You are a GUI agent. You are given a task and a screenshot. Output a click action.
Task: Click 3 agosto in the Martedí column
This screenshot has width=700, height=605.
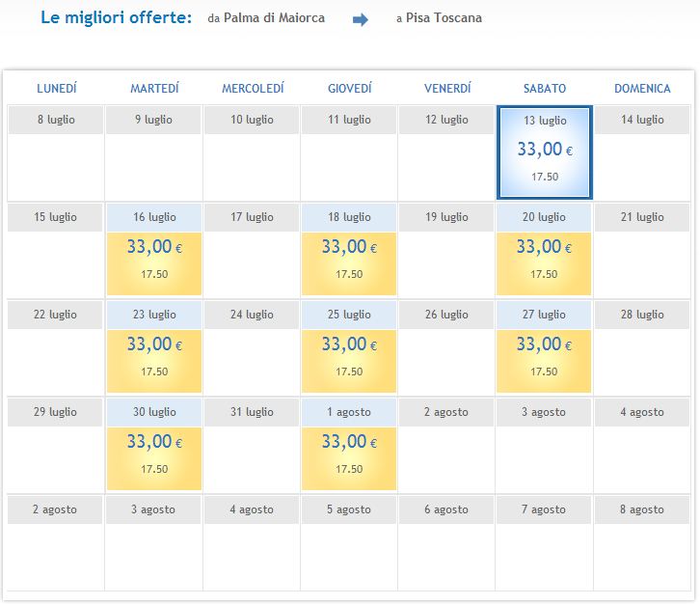tap(153, 509)
